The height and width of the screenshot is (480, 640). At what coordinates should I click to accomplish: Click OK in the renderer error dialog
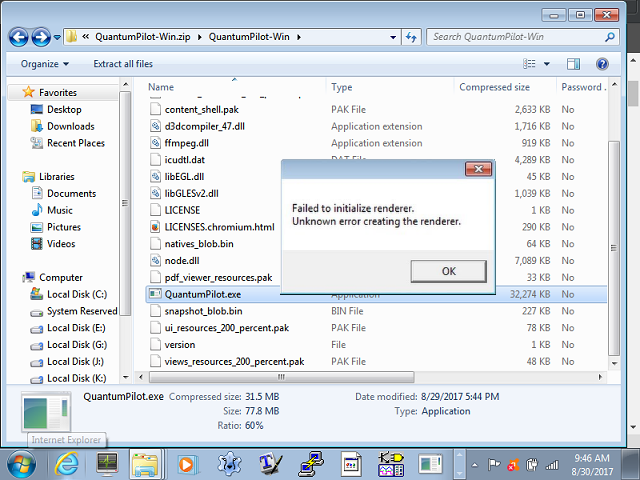coord(449,271)
